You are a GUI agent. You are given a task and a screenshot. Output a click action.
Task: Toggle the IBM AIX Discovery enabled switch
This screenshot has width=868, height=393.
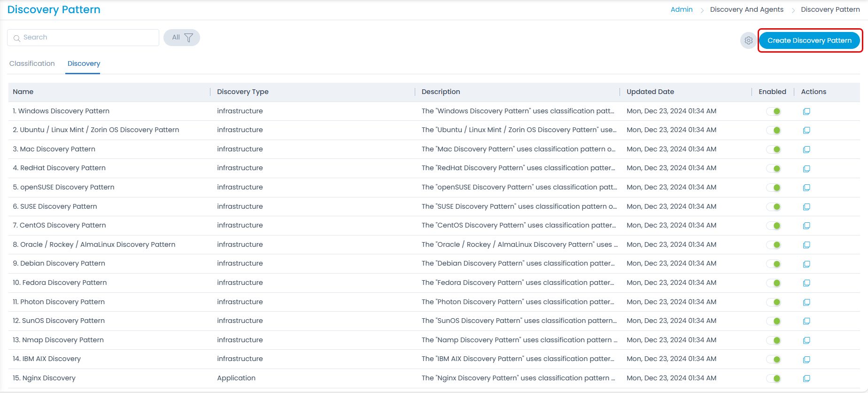774,359
